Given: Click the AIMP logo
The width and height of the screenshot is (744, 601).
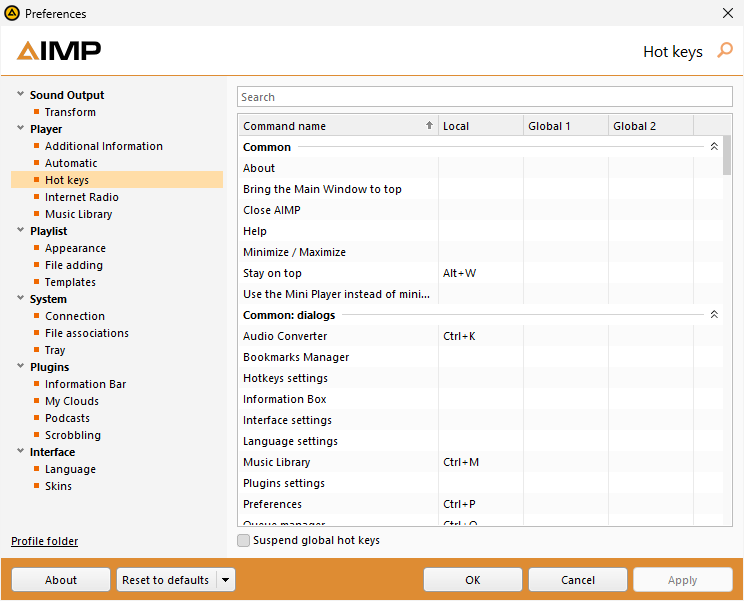Looking at the screenshot, I should tap(59, 51).
